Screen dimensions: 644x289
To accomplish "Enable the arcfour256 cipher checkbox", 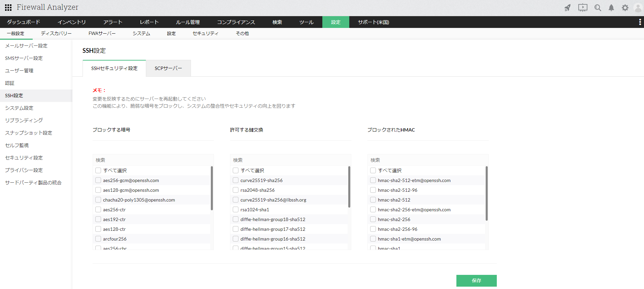I will coord(98,239).
